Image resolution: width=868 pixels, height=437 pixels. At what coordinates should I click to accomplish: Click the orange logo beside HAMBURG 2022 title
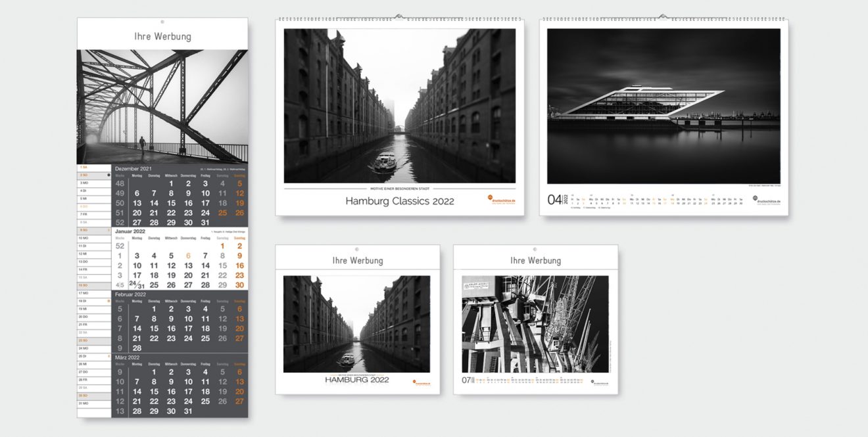tap(422, 381)
